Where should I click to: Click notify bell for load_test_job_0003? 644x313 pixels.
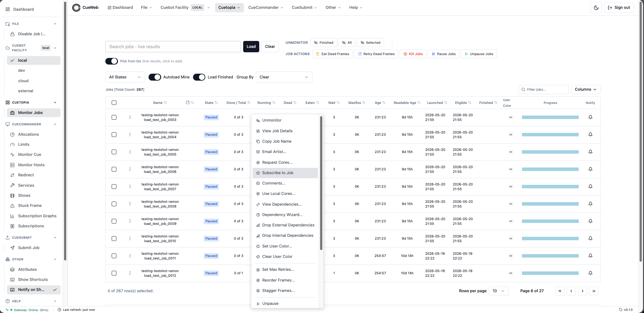pyautogui.click(x=590, y=117)
